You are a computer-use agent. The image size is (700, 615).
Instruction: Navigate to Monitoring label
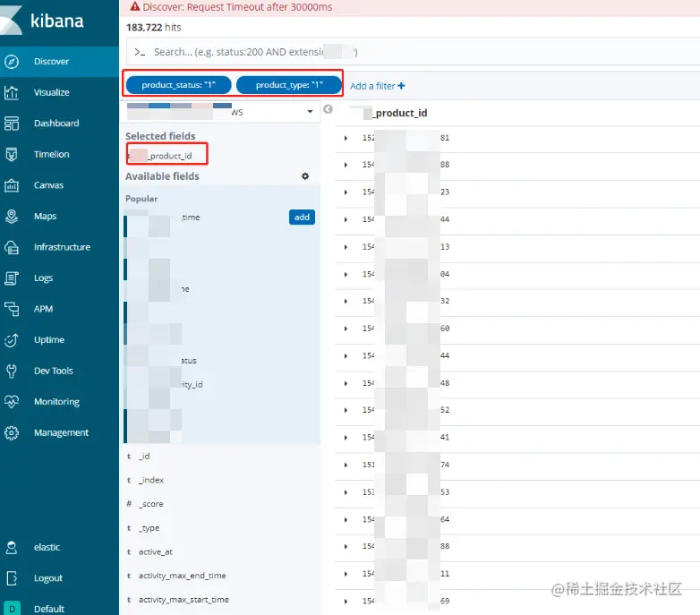pyautogui.click(x=56, y=402)
